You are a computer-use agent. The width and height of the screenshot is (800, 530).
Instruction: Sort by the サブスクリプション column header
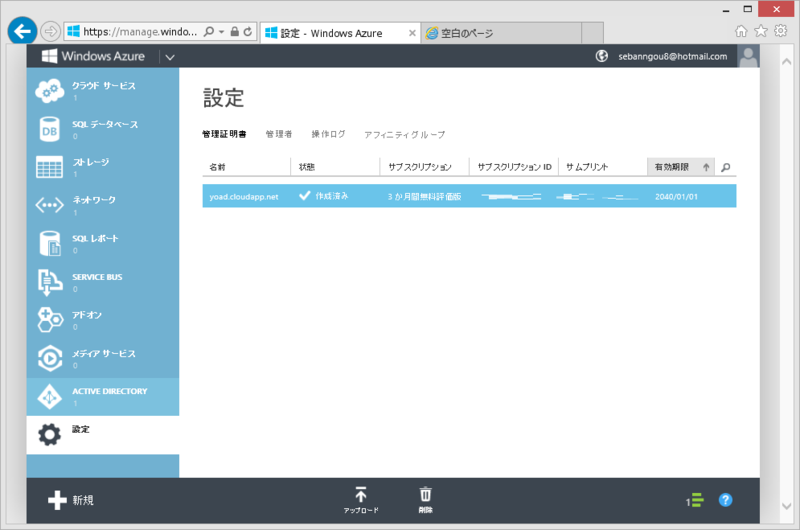point(424,167)
